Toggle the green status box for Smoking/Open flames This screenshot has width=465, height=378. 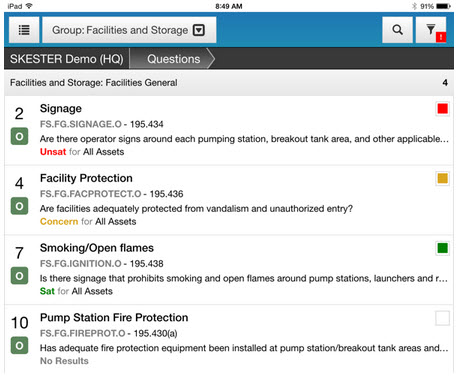coord(442,248)
